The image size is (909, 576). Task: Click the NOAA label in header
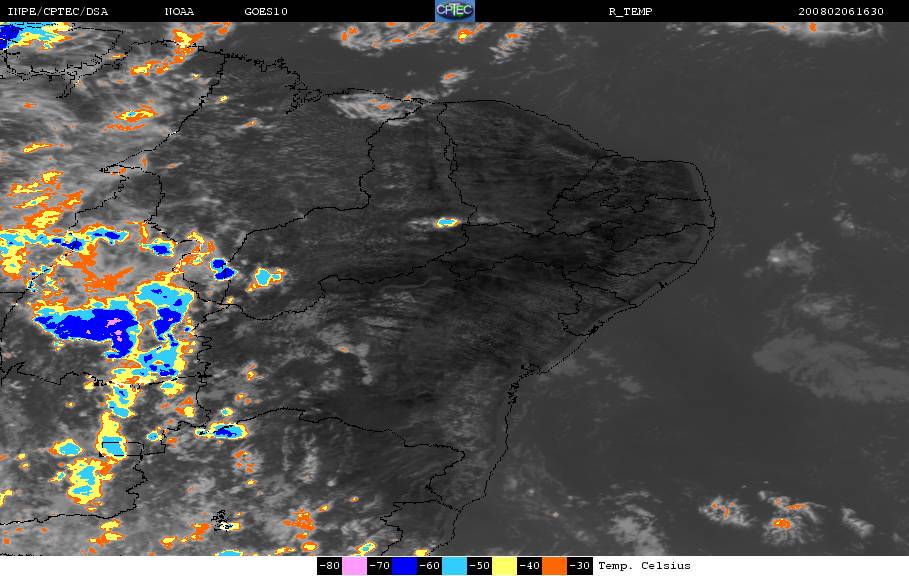pos(179,11)
